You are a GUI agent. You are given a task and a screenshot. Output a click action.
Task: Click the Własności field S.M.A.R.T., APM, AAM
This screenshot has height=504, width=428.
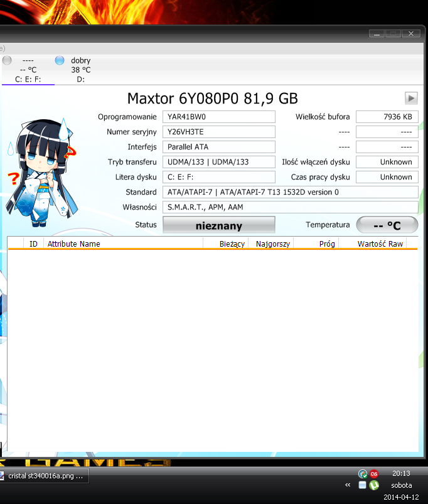[291, 207]
